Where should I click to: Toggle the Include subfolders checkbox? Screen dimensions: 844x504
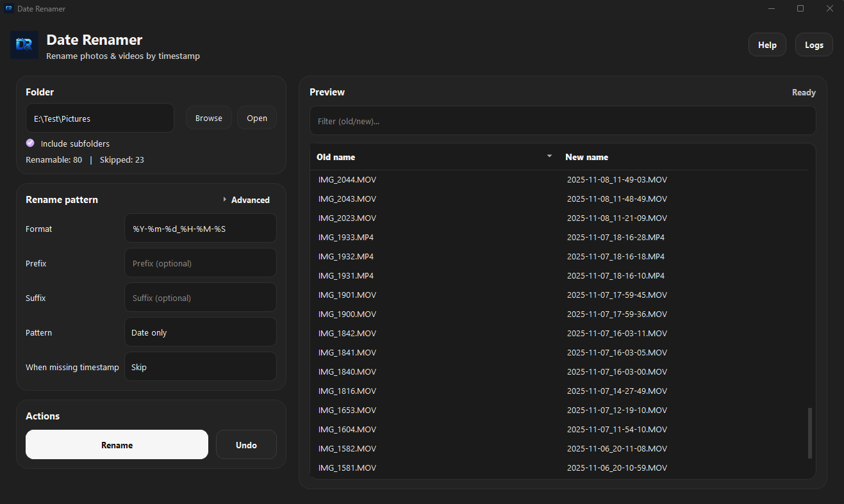pyautogui.click(x=30, y=143)
